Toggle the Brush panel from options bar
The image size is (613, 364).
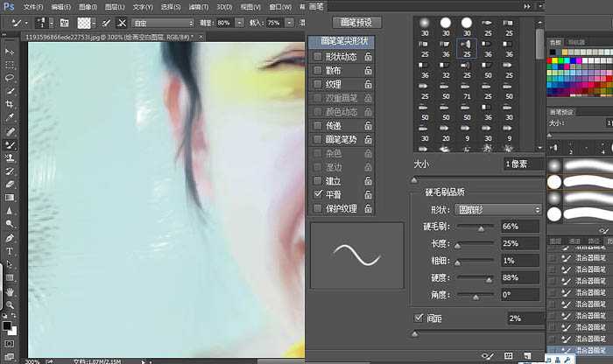click(x=64, y=23)
